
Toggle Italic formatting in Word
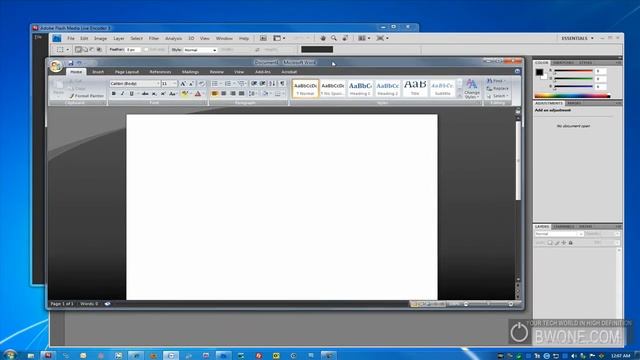tap(122, 94)
